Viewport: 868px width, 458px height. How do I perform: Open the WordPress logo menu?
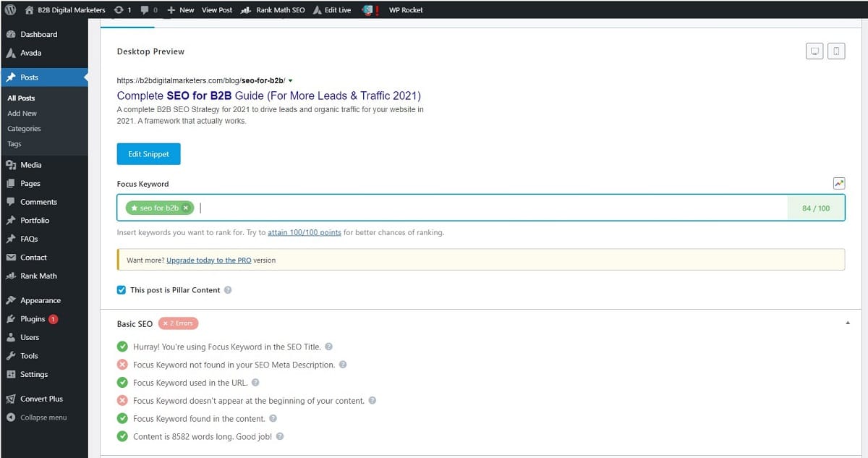tap(10, 10)
